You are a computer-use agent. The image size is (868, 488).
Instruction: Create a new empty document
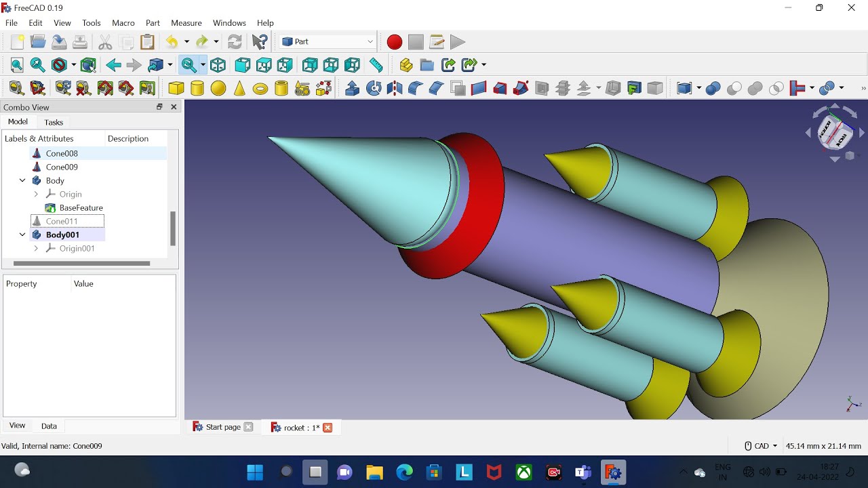17,42
